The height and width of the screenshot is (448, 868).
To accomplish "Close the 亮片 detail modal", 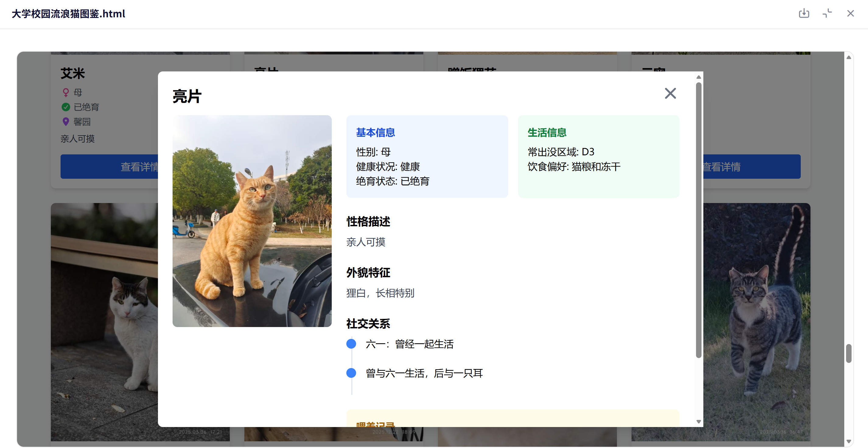I will (x=670, y=93).
